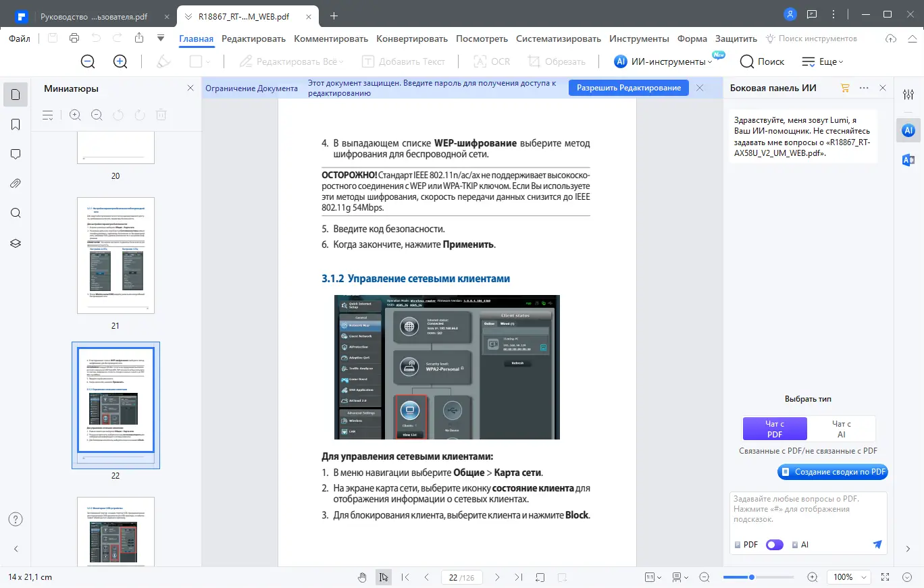Dismiss the document restriction banner

(700, 88)
